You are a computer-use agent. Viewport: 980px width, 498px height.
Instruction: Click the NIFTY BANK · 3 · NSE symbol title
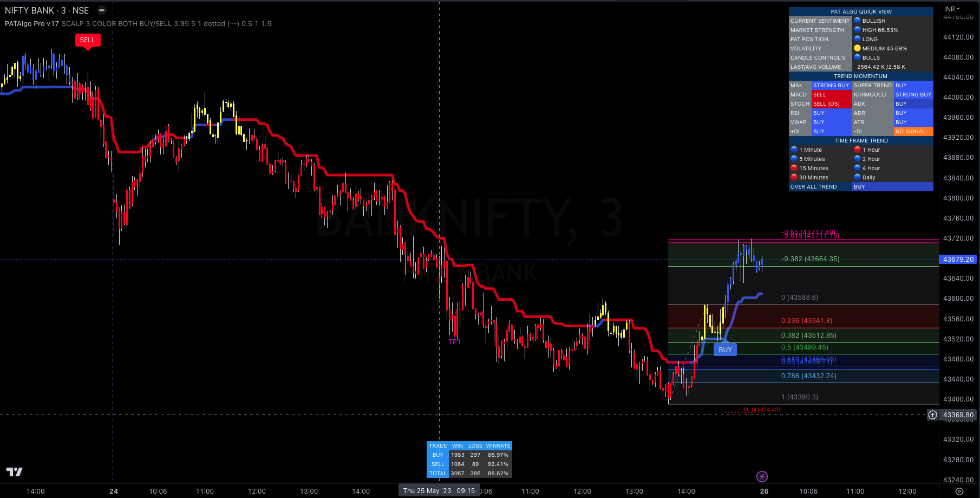point(47,10)
